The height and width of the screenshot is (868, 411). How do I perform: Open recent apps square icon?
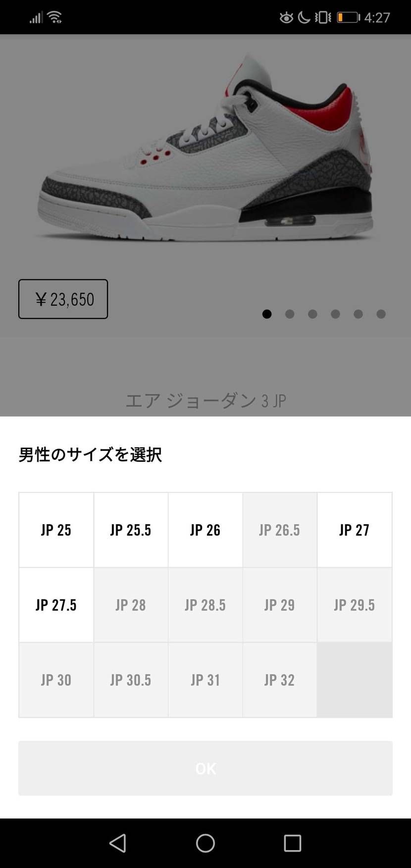292,843
